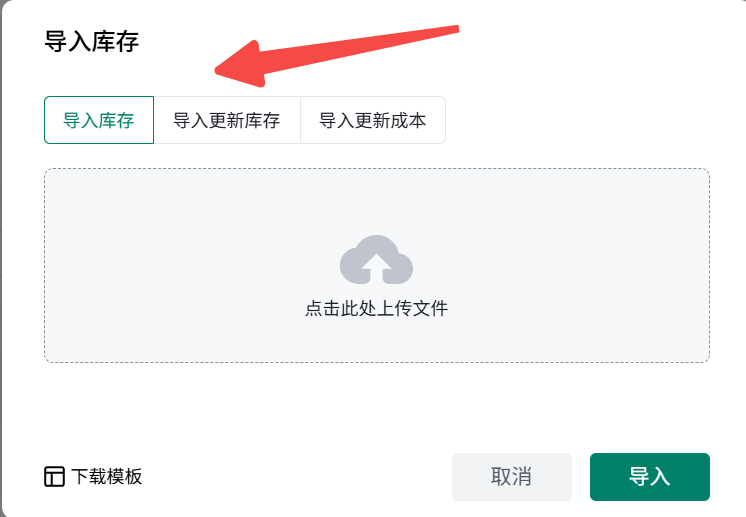Click the up arrow inside the cloud icon
The width and height of the screenshot is (746, 517).
click(376, 265)
